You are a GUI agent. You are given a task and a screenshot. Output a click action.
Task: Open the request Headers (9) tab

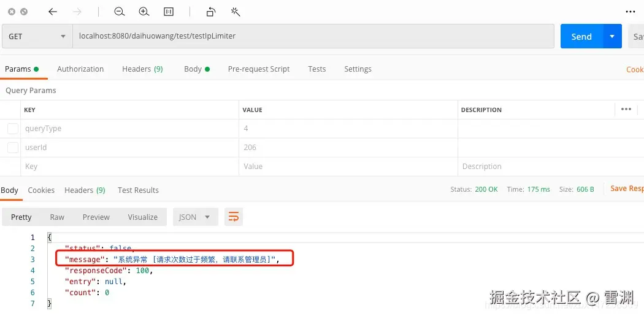pyautogui.click(x=142, y=69)
